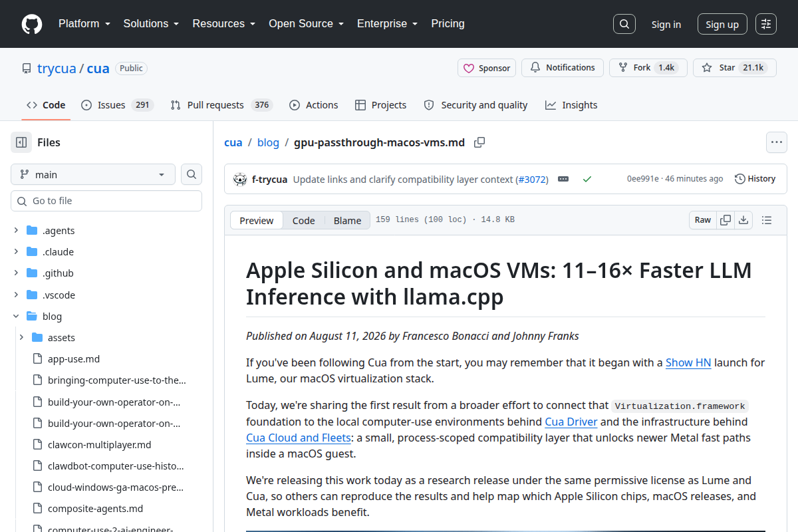Open the trycua owner link
Image resolution: width=798 pixels, height=532 pixels.
point(57,68)
